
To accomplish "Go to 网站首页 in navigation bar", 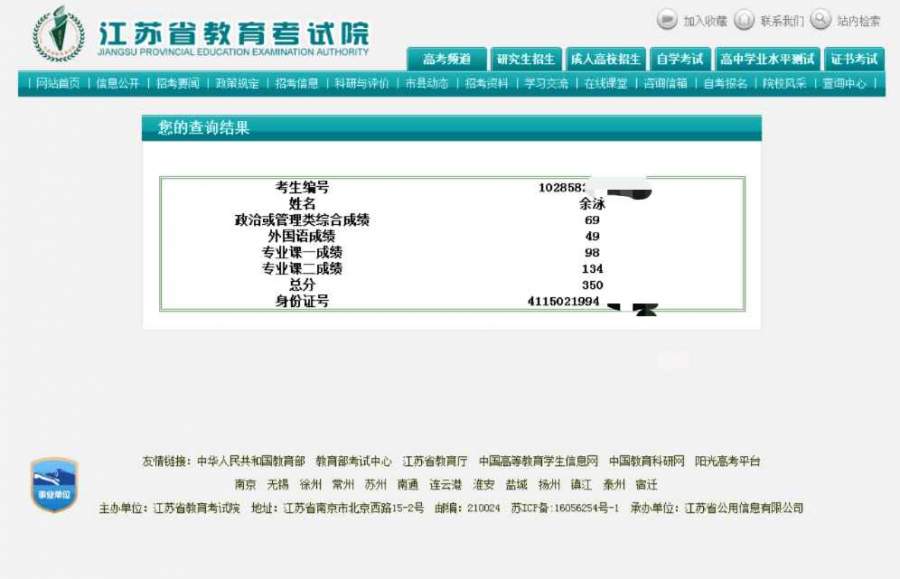I will pos(58,83).
